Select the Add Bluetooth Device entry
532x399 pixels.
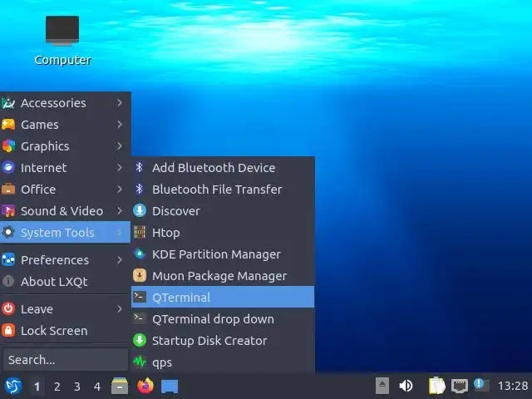pyautogui.click(x=223, y=168)
